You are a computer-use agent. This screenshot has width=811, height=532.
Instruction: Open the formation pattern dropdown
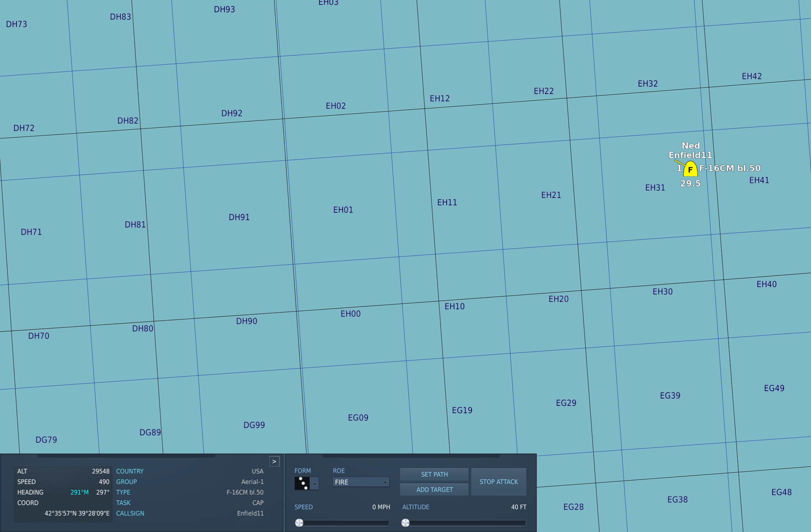[315, 484]
